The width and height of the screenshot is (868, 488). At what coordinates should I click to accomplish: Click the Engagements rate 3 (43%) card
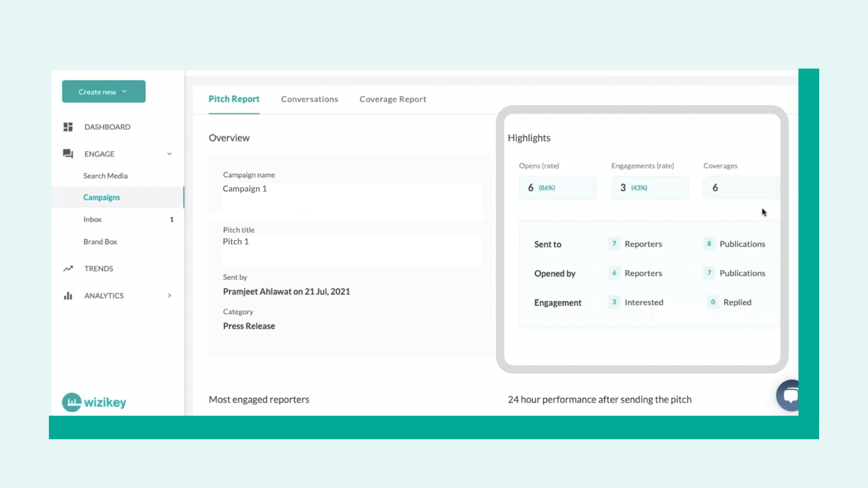650,188
